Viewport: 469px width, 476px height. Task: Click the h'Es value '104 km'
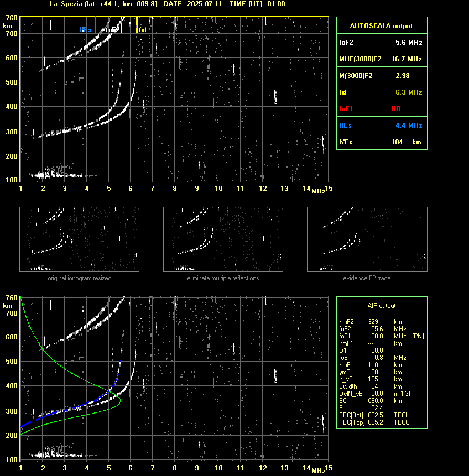[x=406, y=142]
